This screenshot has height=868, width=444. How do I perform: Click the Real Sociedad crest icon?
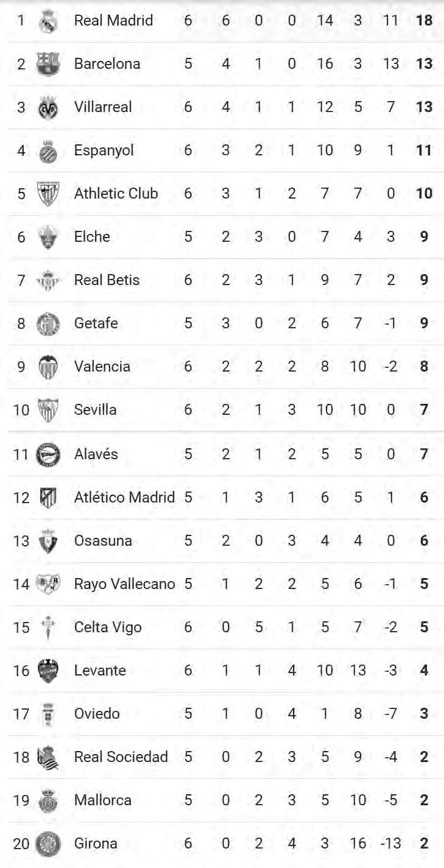coord(48,757)
